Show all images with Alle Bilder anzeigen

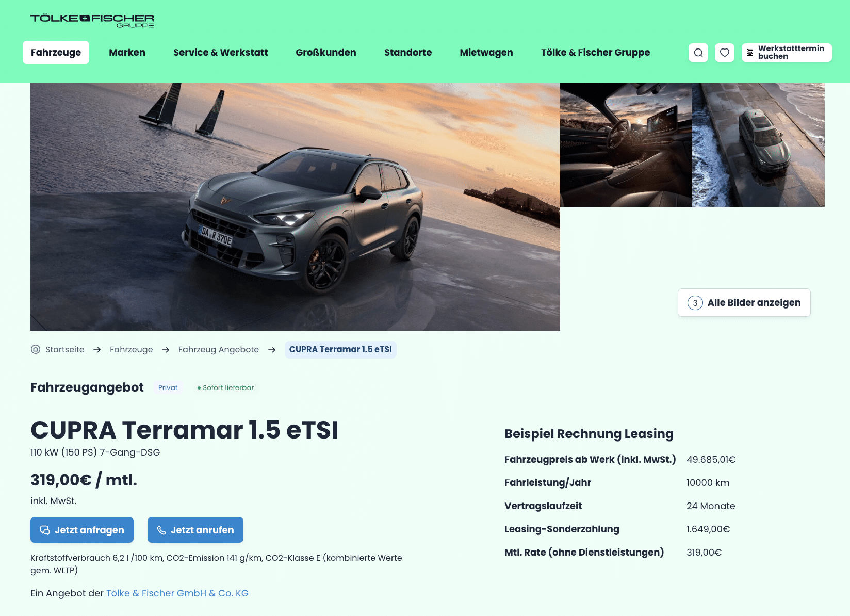744,303
